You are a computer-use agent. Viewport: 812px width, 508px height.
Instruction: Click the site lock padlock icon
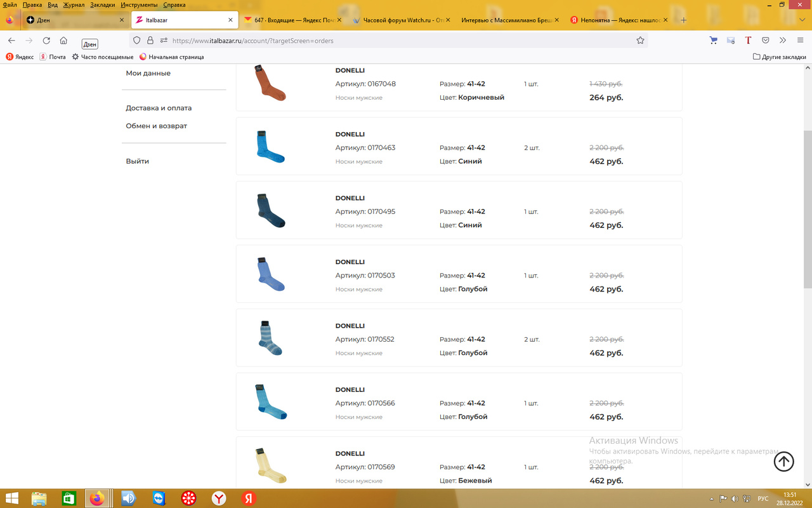click(x=150, y=41)
